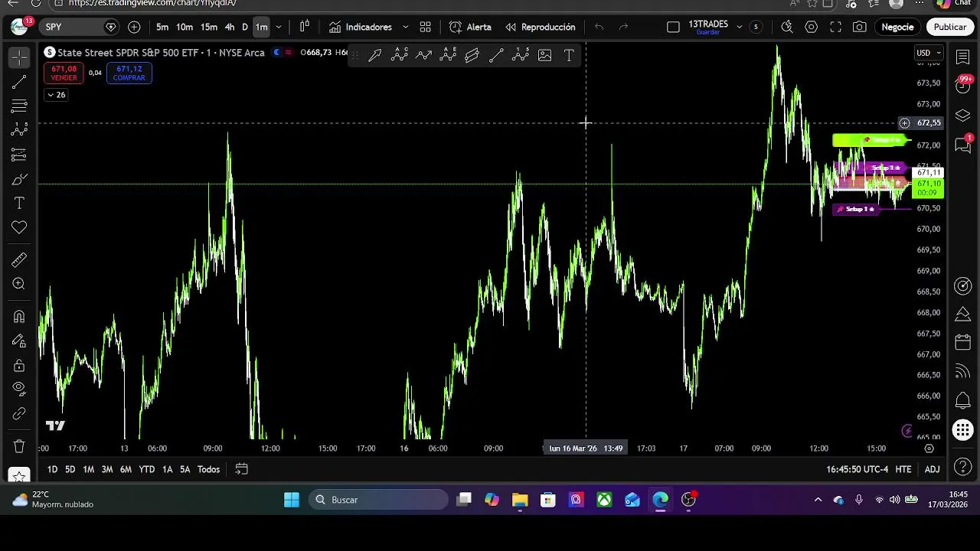Viewport: 980px width, 551px height.
Task: Expand the timeframe interval dropdown
Action: 279,27
